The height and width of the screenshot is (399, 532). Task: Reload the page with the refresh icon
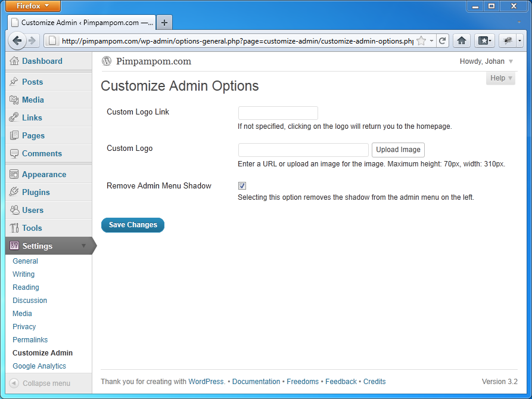pos(442,41)
